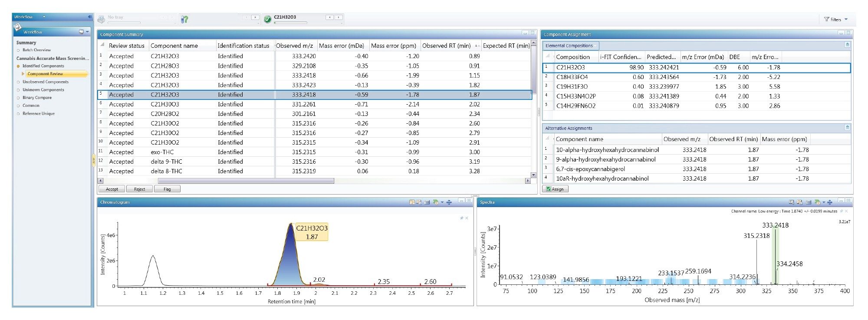The image size is (868, 320).
Task: Click the Reject button
Action: (x=140, y=189)
